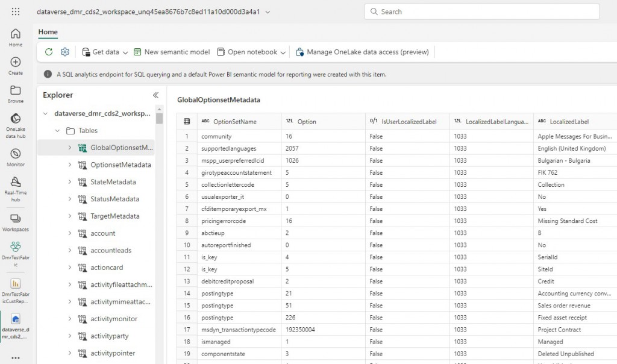Open the Create page in sidebar
617x364 pixels.
[15, 66]
